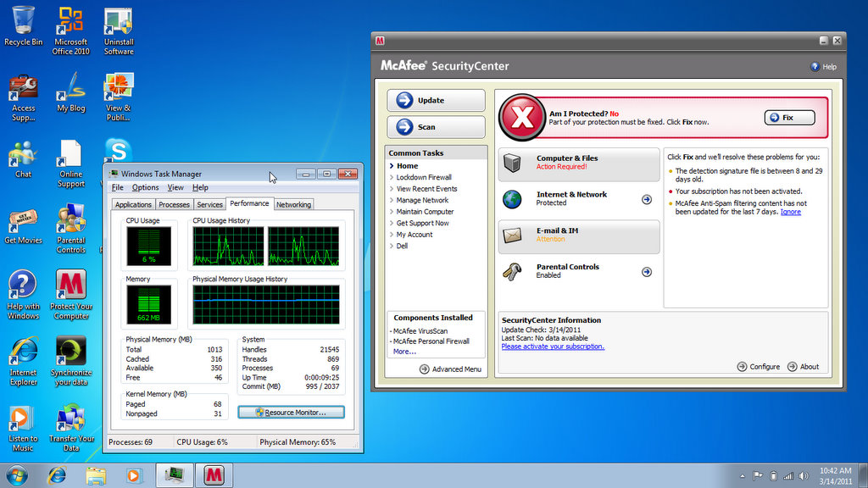Click Configure in SecurityCenter

759,366
